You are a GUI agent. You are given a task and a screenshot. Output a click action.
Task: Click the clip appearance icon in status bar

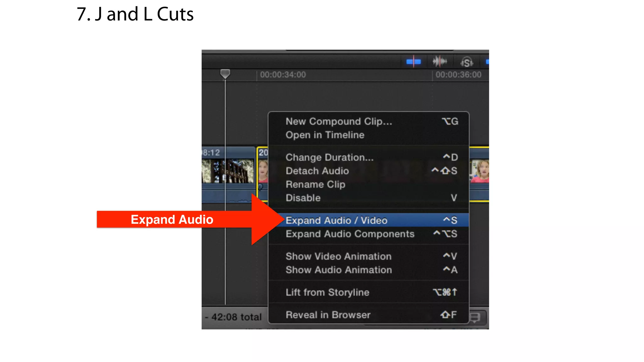(x=475, y=317)
